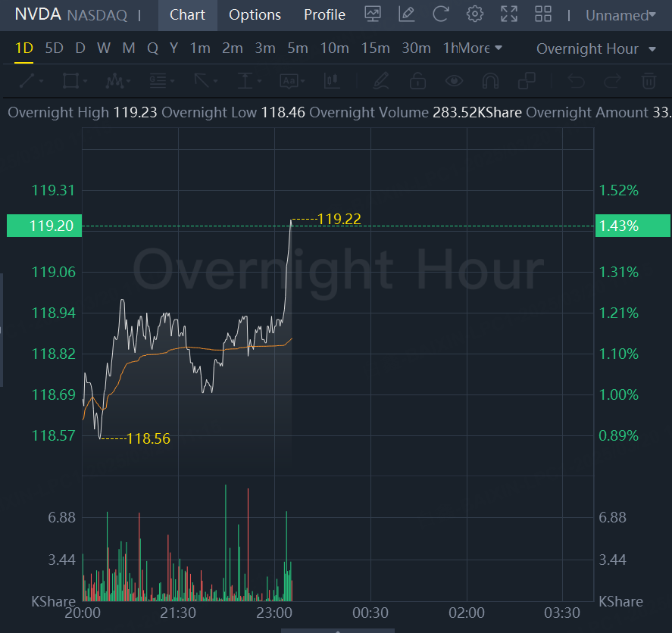Open chart settings gear icon
Screen dimensions: 672x633
(475, 14)
